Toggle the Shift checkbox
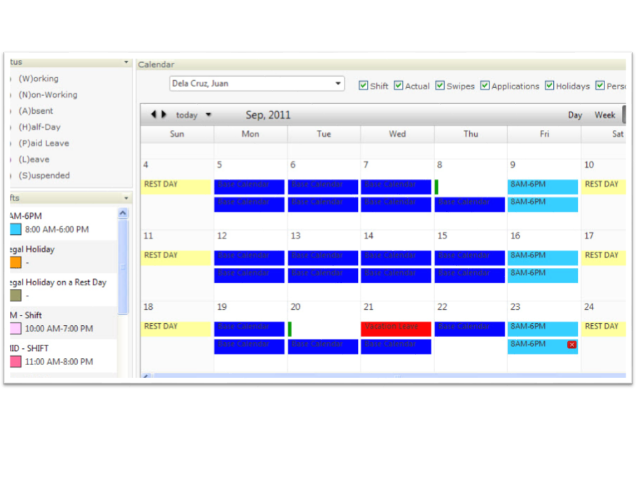This screenshot has width=640, height=480. 364,86
